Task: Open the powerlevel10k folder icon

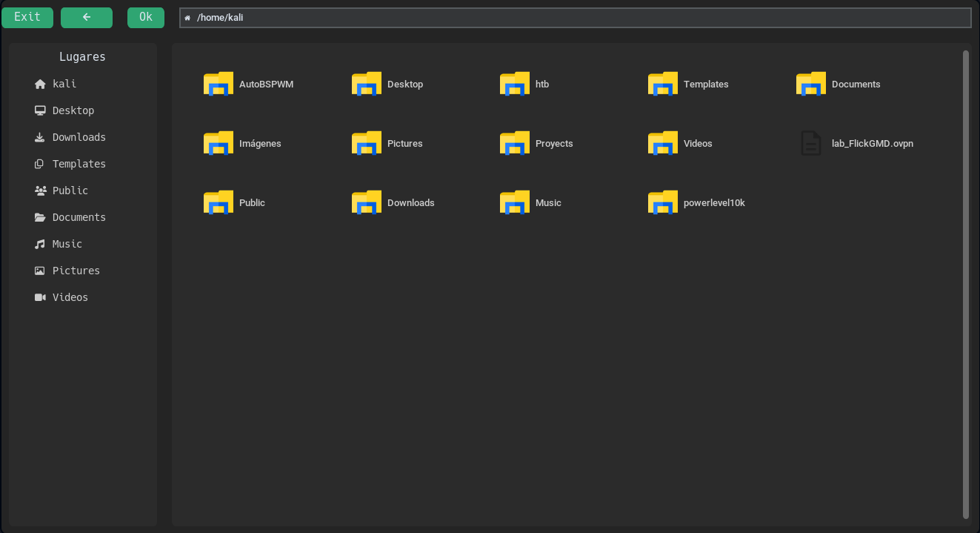Action: (x=662, y=202)
